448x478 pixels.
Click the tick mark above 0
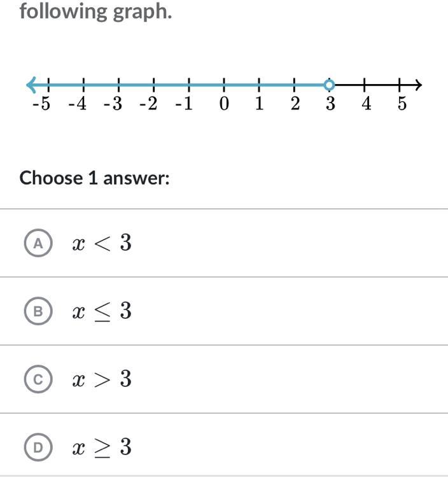coord(224,85)
